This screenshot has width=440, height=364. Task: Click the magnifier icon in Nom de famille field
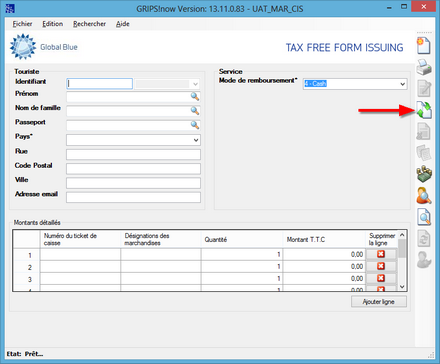point(195,111)
